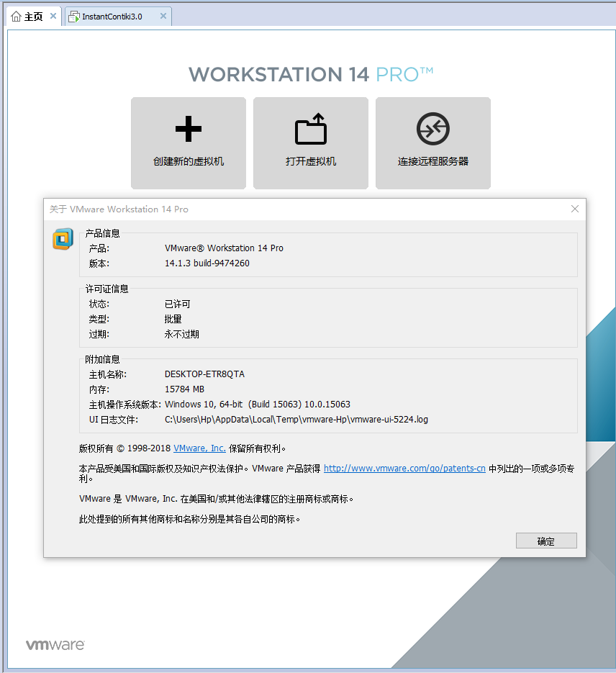Image resolution: width=616 pixels, height=673 pixels.
Task: Click the 产品信息 group heading
Action: click(102, 233)
